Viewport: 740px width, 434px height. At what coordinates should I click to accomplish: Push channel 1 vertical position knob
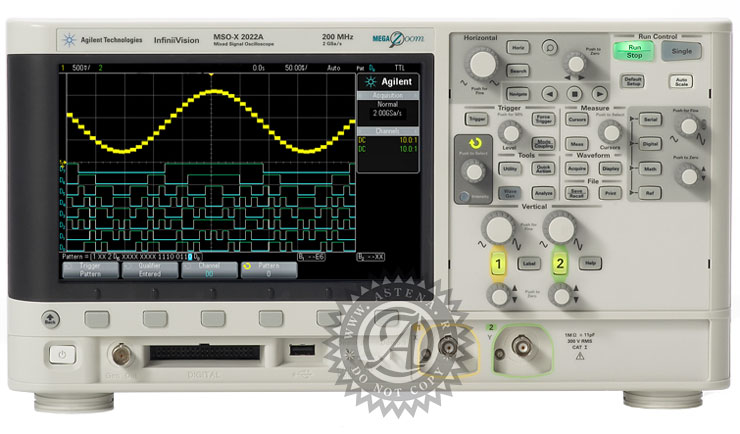[x=498, y=296]
